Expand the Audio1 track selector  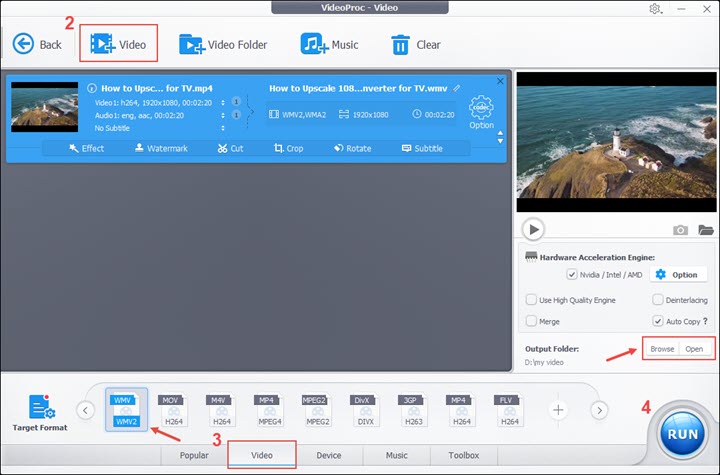coord(223,115)
